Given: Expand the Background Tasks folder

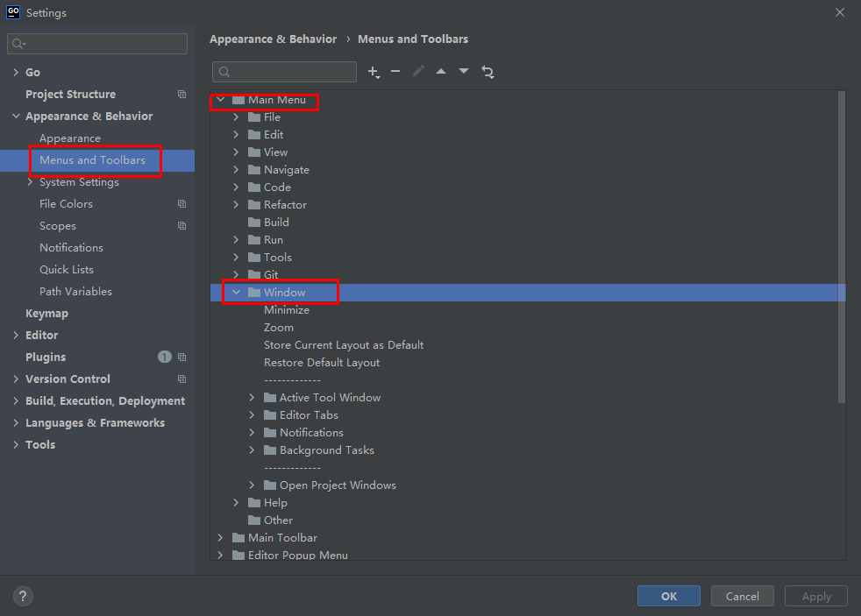Looking at the screenshot, I should tap(252, 450).
